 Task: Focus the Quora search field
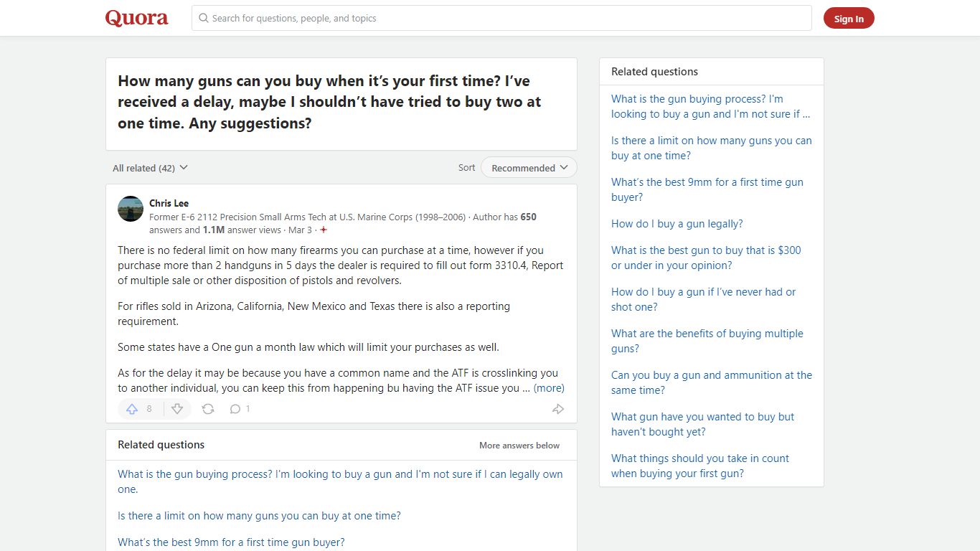coord(501,18)
